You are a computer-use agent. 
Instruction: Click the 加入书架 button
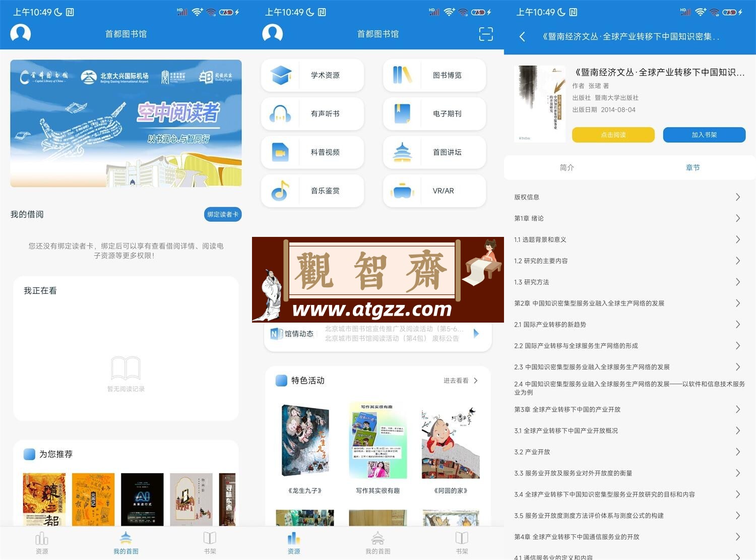coord(704,135)
